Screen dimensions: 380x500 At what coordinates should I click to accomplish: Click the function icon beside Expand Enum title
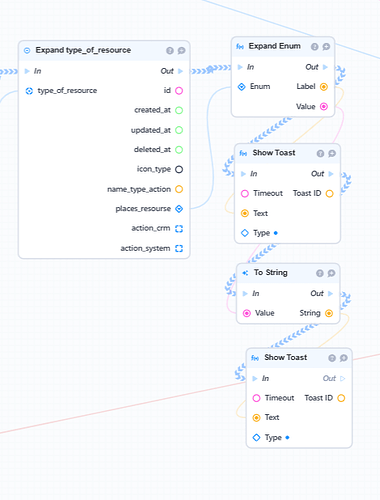[240, 47]
